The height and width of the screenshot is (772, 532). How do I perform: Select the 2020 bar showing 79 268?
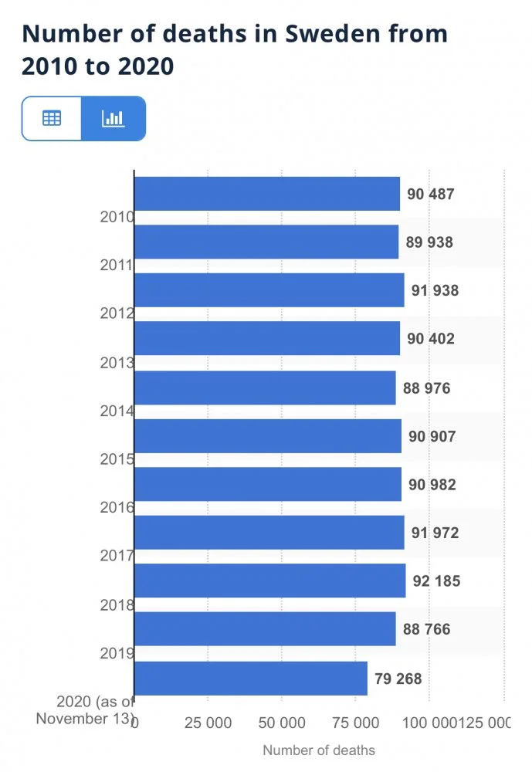click(x=251, y=678)
